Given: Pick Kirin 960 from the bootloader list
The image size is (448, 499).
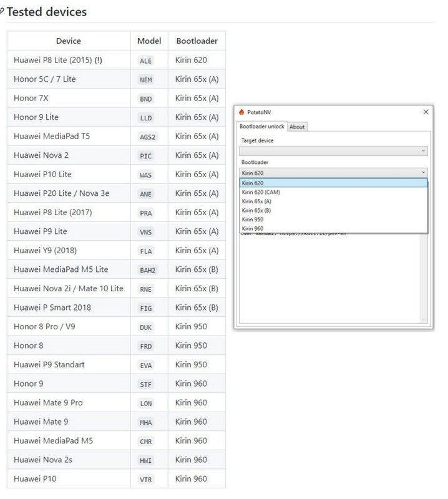Looking at the screenshot, I should point(333,228).
